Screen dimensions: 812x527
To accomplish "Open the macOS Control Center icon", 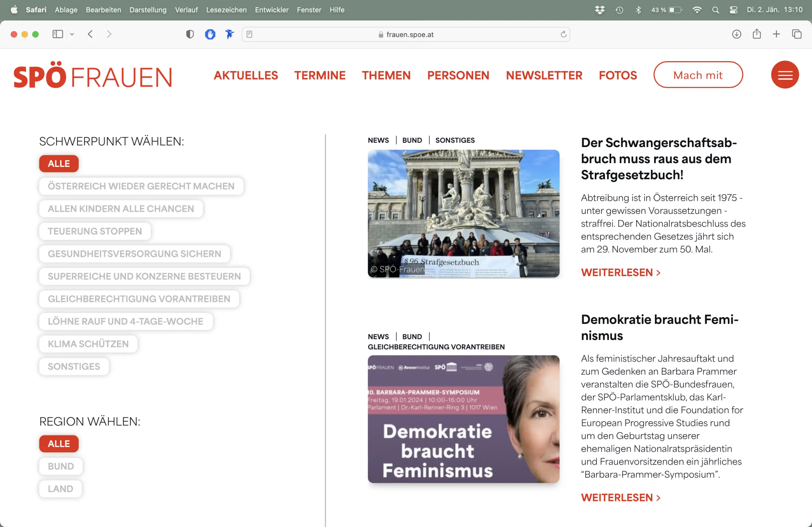I will coord(733,10).
